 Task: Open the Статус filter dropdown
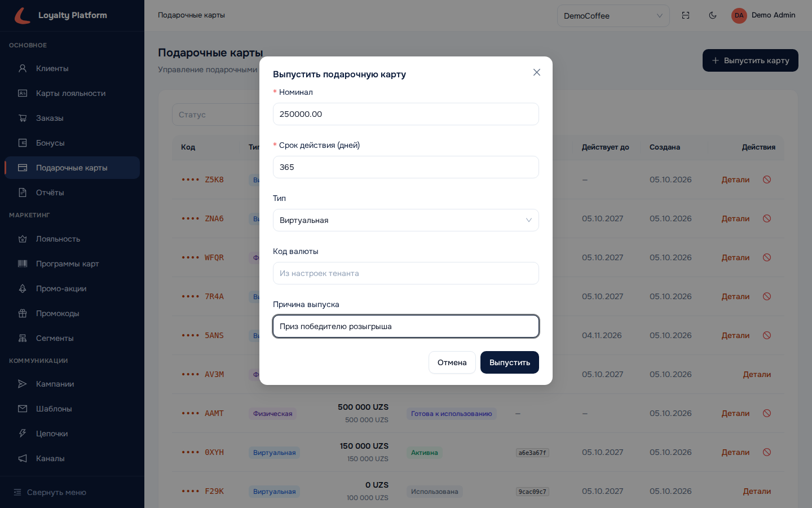(215, 115)
